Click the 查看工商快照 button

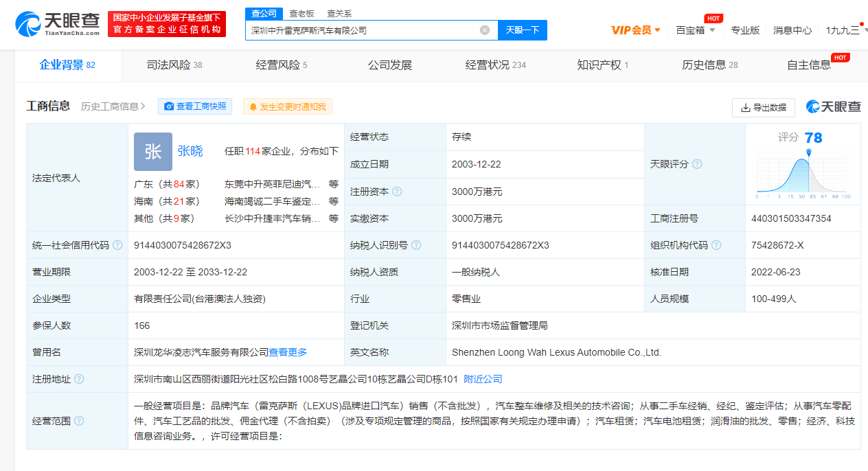tap(195, 106)
